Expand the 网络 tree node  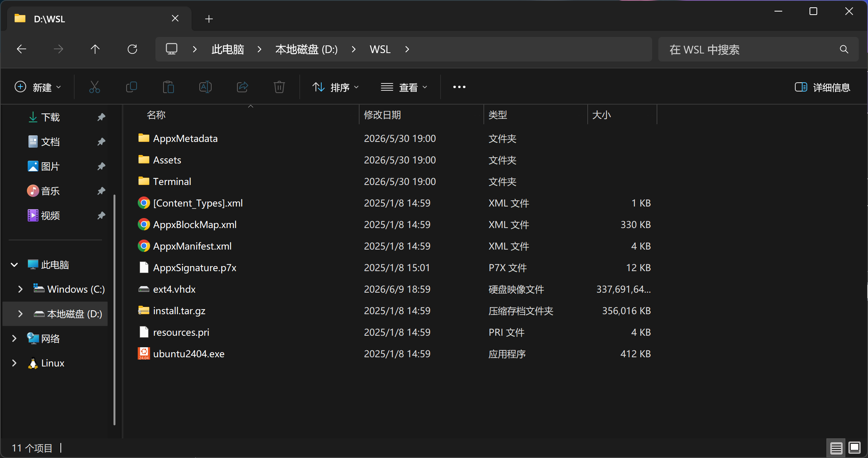(14, 338)
